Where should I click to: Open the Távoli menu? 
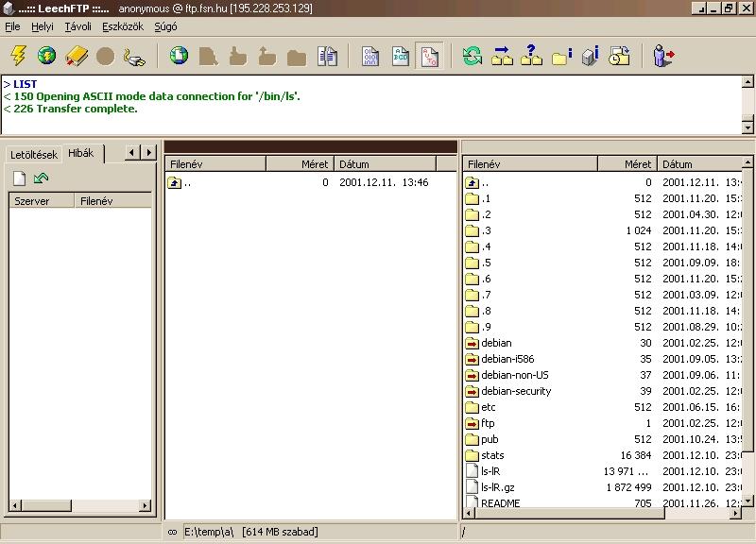(x=77, y=26)
